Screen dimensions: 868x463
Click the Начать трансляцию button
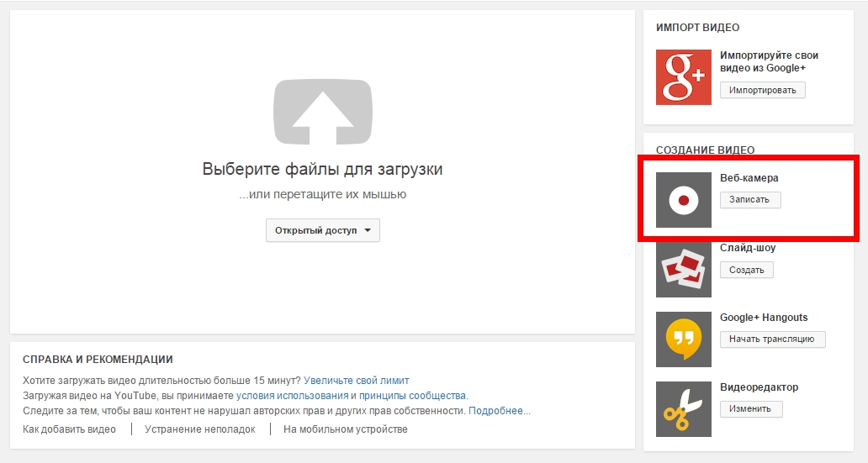click(772, 339)
